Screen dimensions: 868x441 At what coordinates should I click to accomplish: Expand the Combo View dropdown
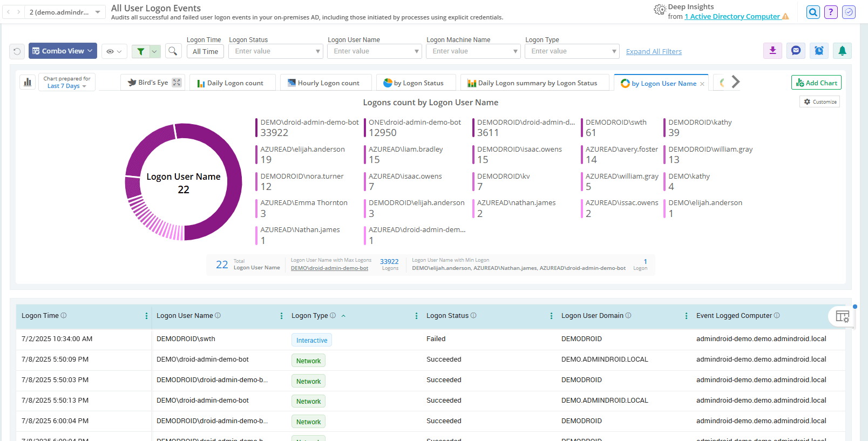tap(63, 51)
